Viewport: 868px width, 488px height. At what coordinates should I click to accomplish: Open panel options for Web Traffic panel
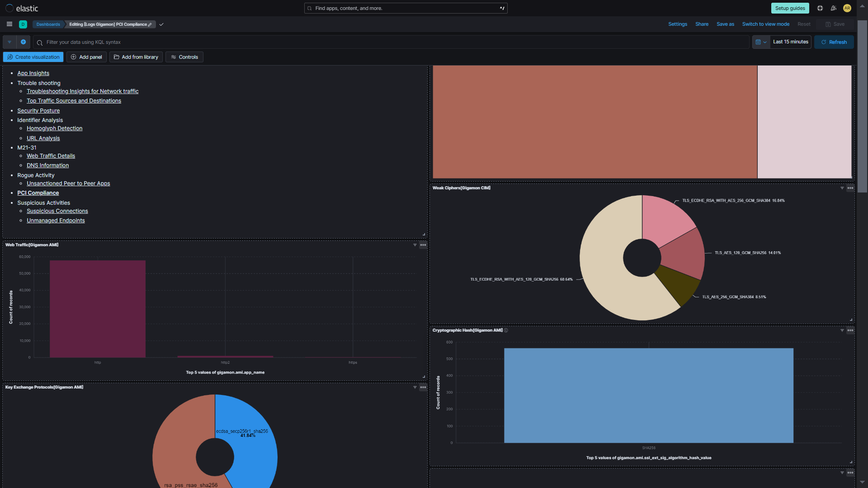click(423, 245)
